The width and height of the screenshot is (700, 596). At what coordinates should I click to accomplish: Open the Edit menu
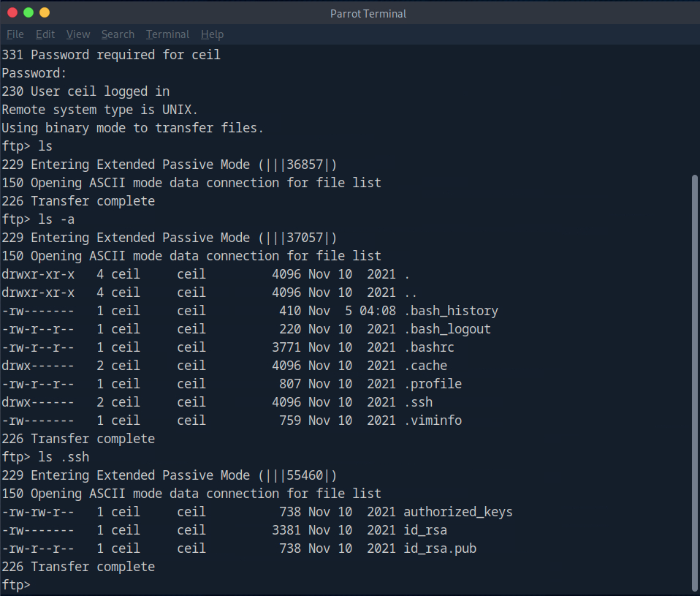tap(45, 34)
